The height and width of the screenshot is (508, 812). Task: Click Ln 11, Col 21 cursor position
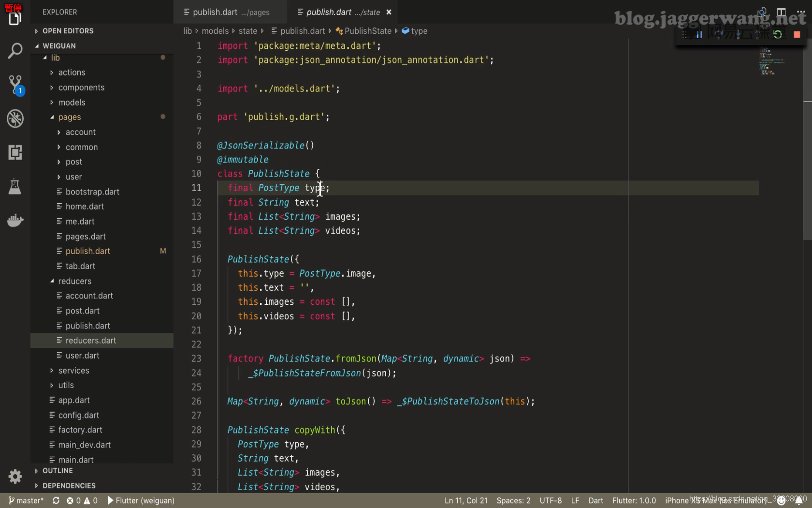pyautogui.click(x=466, y=500)
